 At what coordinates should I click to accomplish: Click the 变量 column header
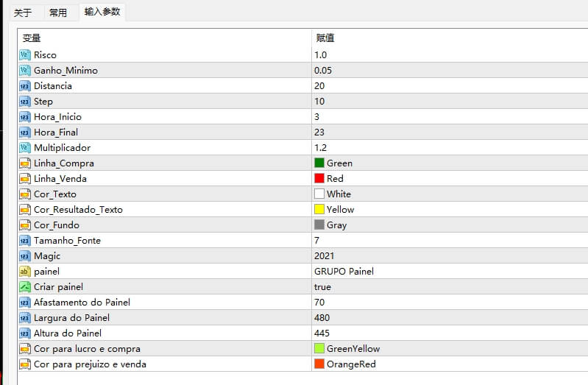click(32, 38)
